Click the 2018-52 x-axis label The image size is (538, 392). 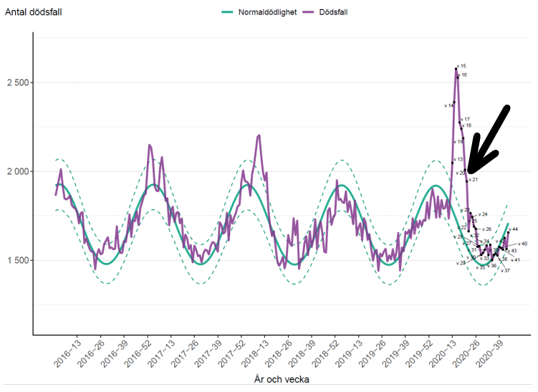pyautogui.click(x=325, y=353)
